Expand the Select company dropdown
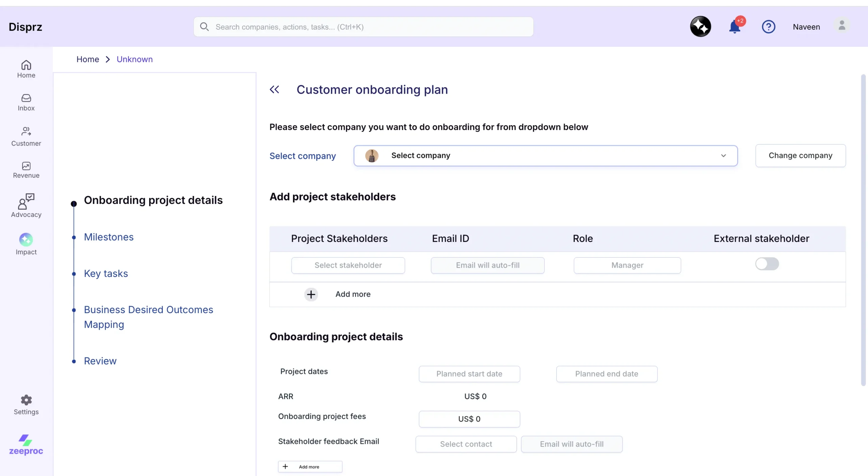The height and width of the screenshot is (476, 868). pyautogui.click(x=545, y=156)
